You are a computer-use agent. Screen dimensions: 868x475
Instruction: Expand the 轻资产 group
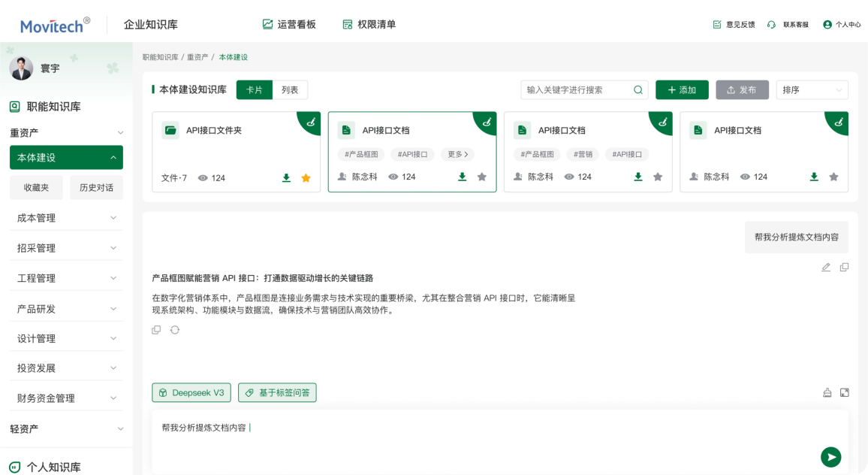[66, 429]
